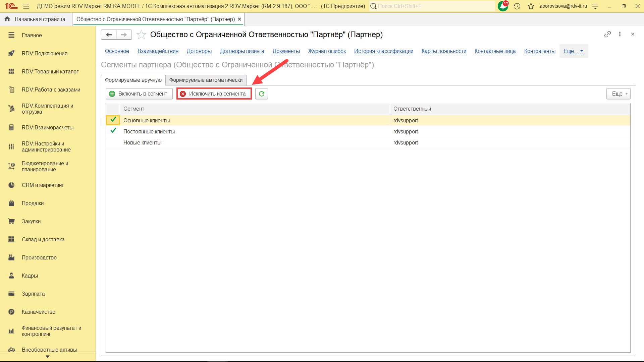This screenshot has height=362, width=644.
Task: Open the Еще dropdown in table toolbar
Action: coord(618,94)
